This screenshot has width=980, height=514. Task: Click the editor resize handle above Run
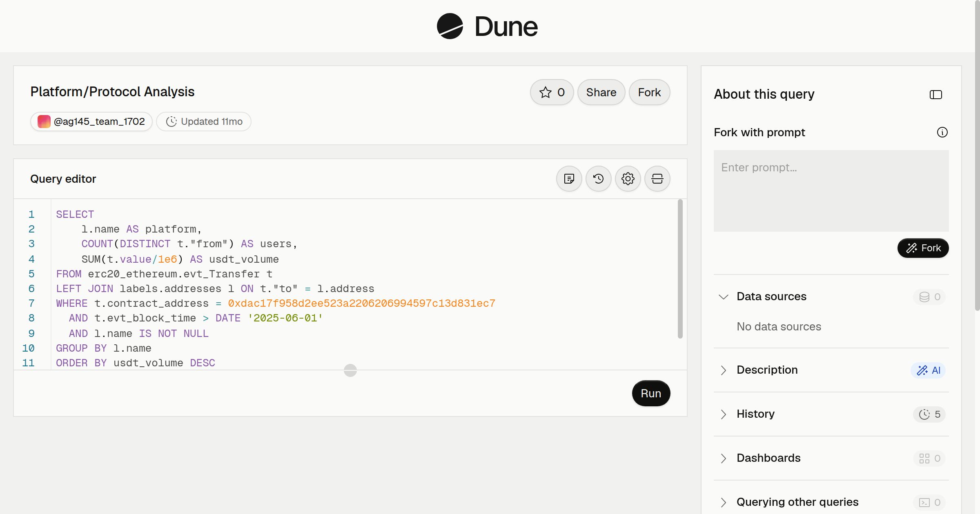tap(350, 370)
